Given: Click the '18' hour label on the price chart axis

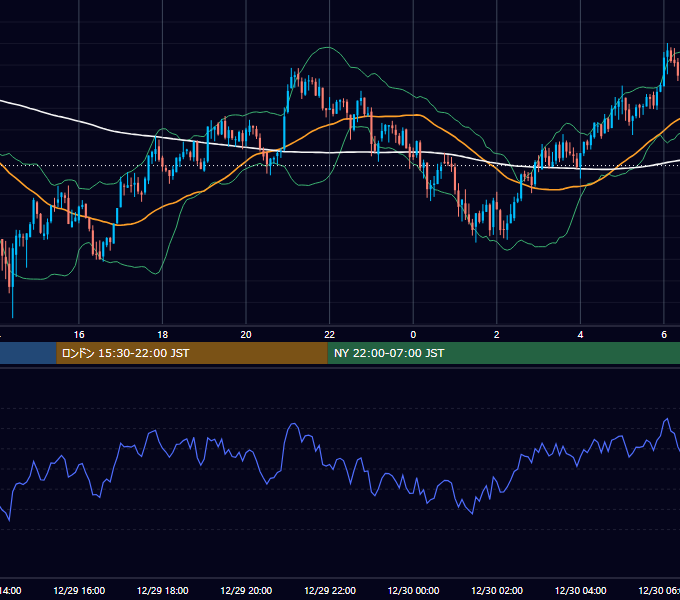Looking at the screenshot, I should pos(162,335).
